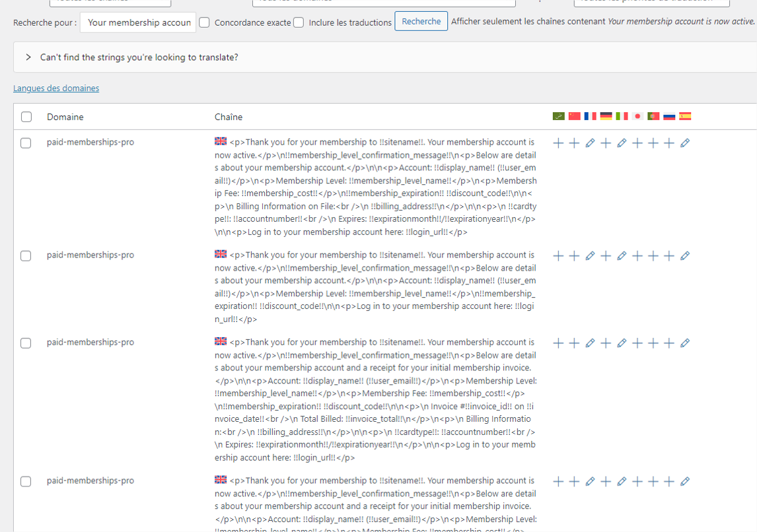The width and height of the screenshot is (757, 532).
Task: Click the Portuguese flag column header
Action: (653, 116)
